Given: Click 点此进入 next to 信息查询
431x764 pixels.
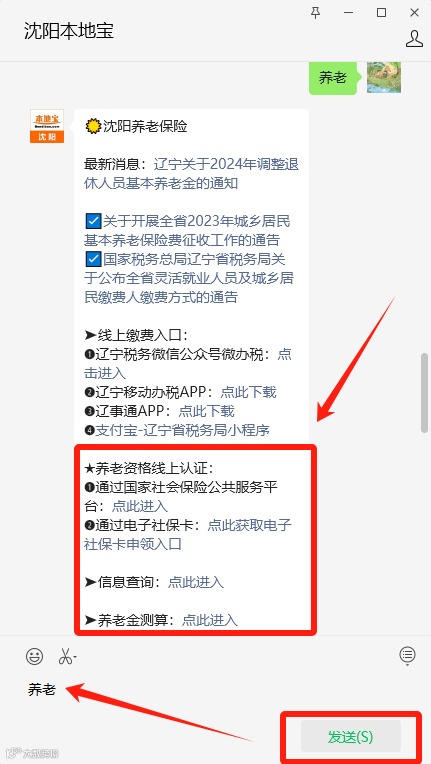Looking at the screenshot, I should pyautogui.click(x=196, y=582).
